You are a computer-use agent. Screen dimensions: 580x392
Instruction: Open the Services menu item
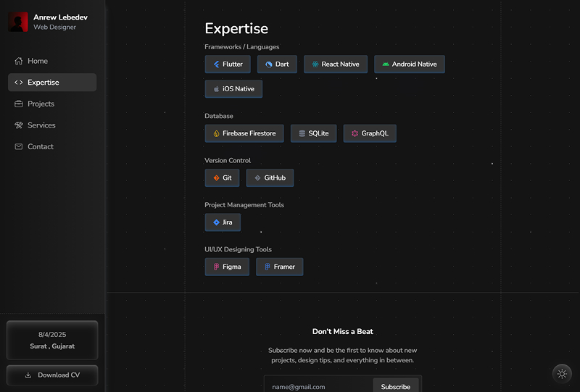[x=52, y=125]
